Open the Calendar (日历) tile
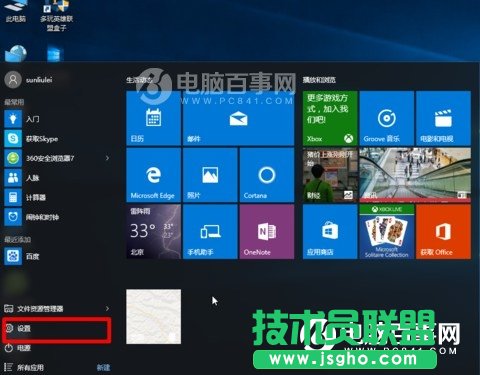This screenshot has width=480, height=375. click(154, 118)
